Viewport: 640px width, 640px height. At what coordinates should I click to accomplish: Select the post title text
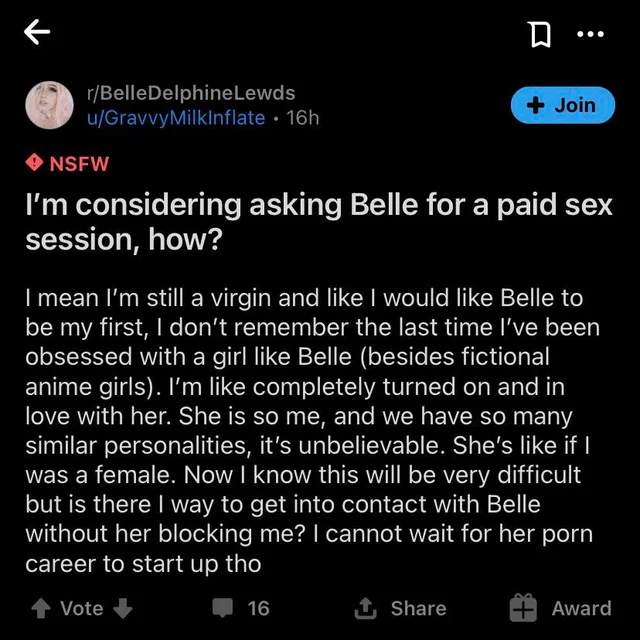[x=319, y=222]
